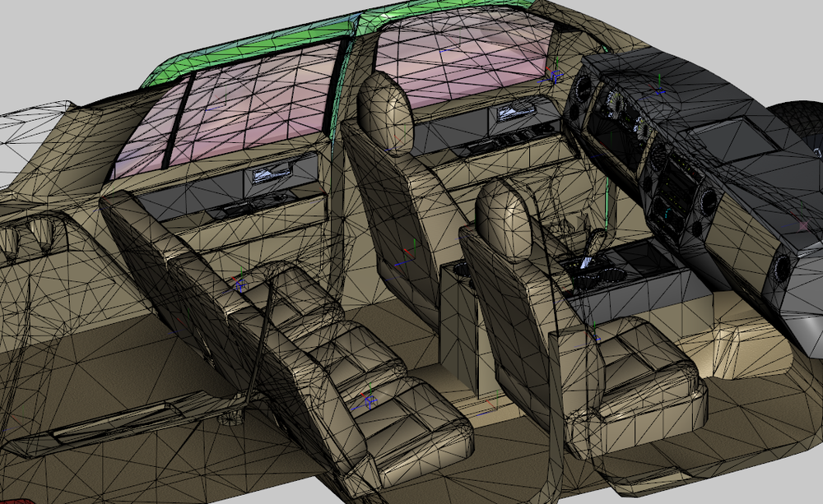Select the round speaker on the dashboard end

coord(781,267)
